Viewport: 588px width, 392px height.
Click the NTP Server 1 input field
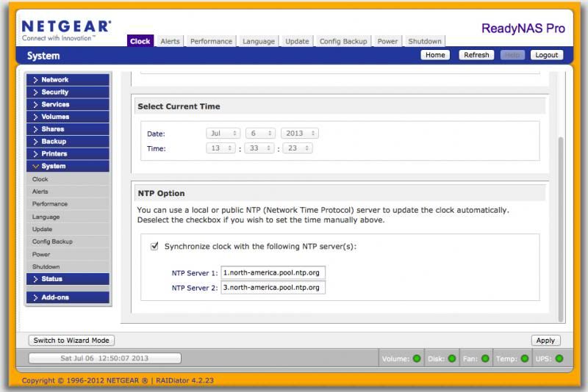pos(273,272)
